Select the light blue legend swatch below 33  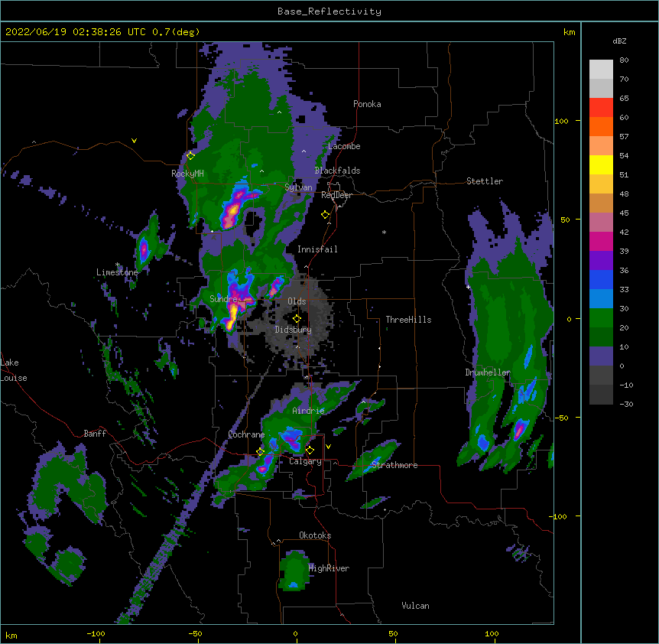[x=601, y=298]
